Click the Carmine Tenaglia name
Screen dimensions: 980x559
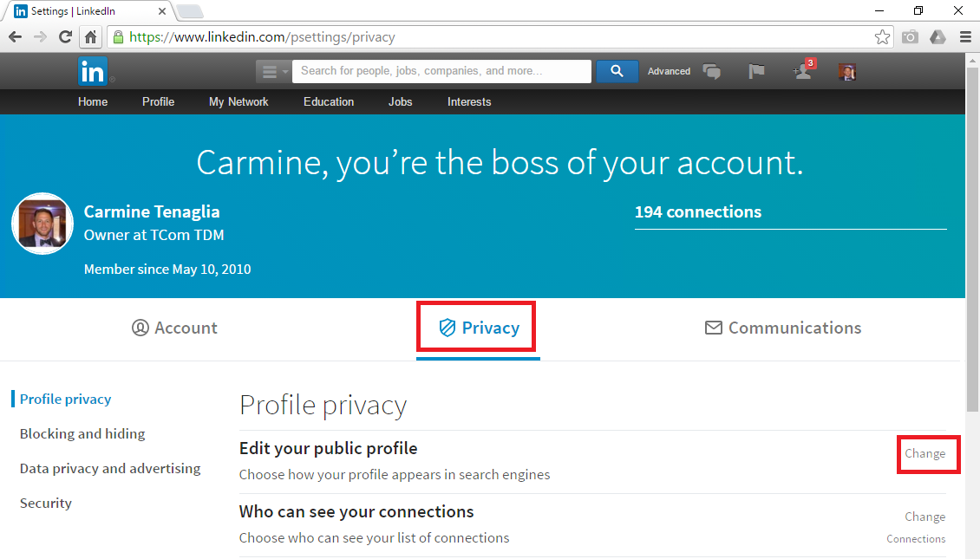tap(152, 211)
